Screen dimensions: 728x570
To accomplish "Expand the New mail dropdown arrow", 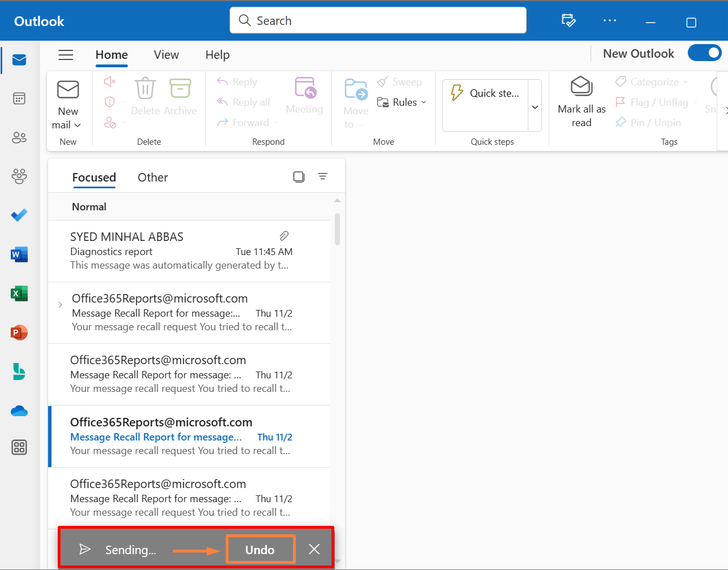I will (x=78, y=125).
